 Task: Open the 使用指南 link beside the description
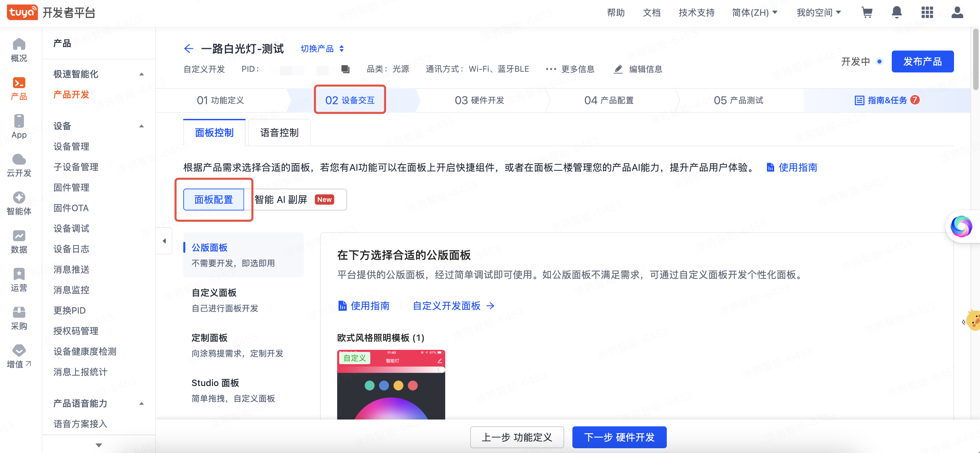[792, 168]
